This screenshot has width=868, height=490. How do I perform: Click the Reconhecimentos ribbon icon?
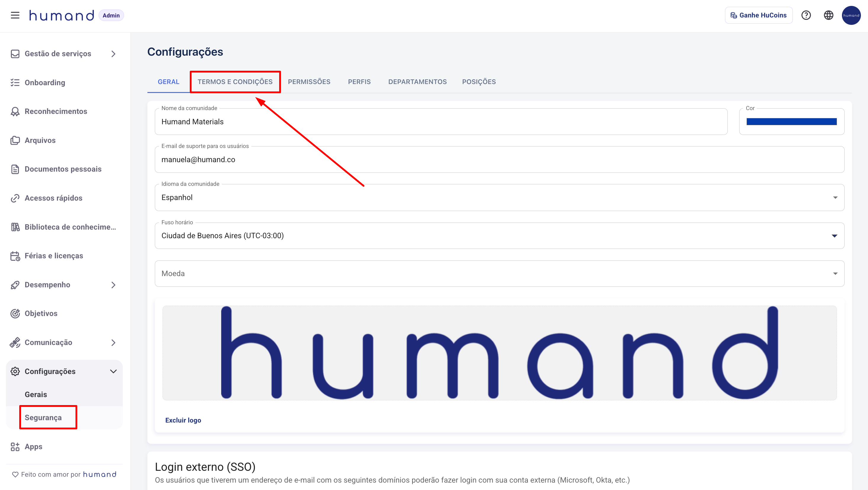(15, 112)
